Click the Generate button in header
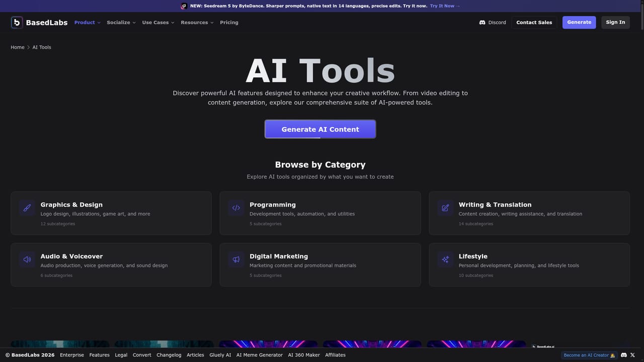The height and width of the screenshot is (362, 644). (x=579, y=22)
